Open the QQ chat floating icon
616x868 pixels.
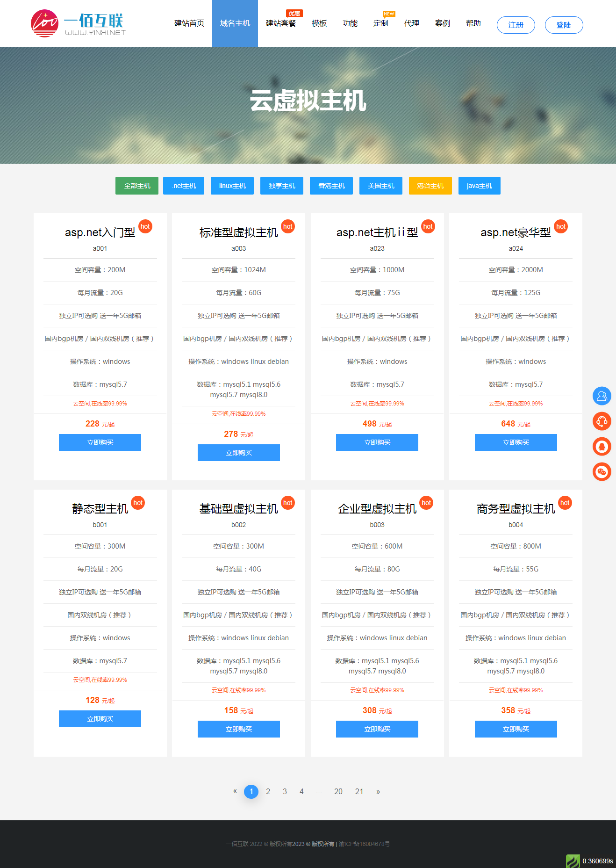coord(602,447)
